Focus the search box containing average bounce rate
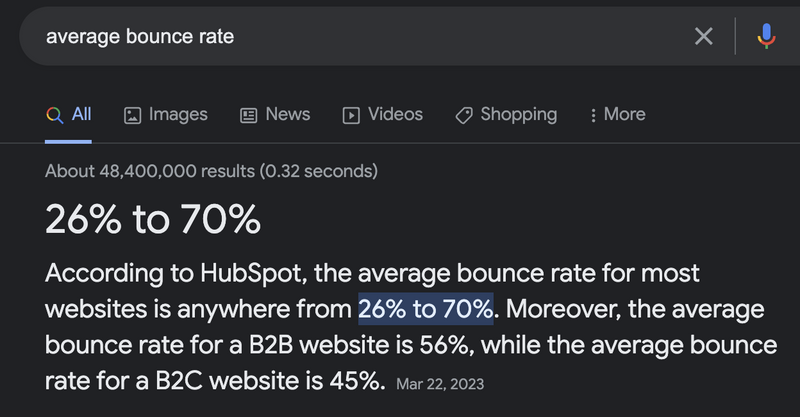Viewport: 800px width, 417px height. (x=357, y=36)
